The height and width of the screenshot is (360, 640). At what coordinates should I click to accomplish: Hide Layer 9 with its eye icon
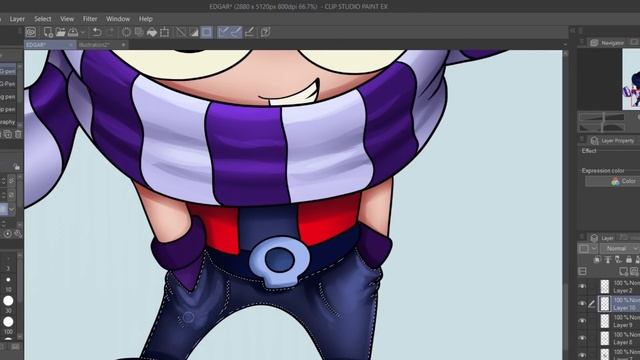[x=582, y=321]
